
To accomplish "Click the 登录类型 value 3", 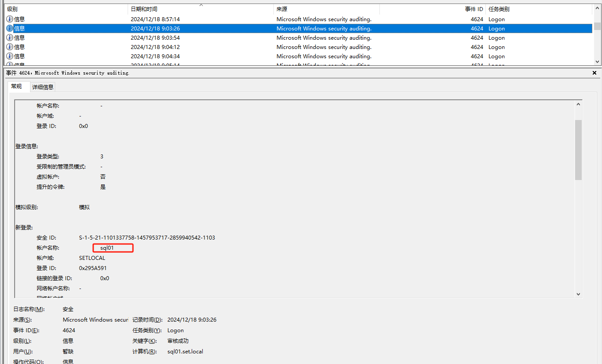I will (102, 156).
